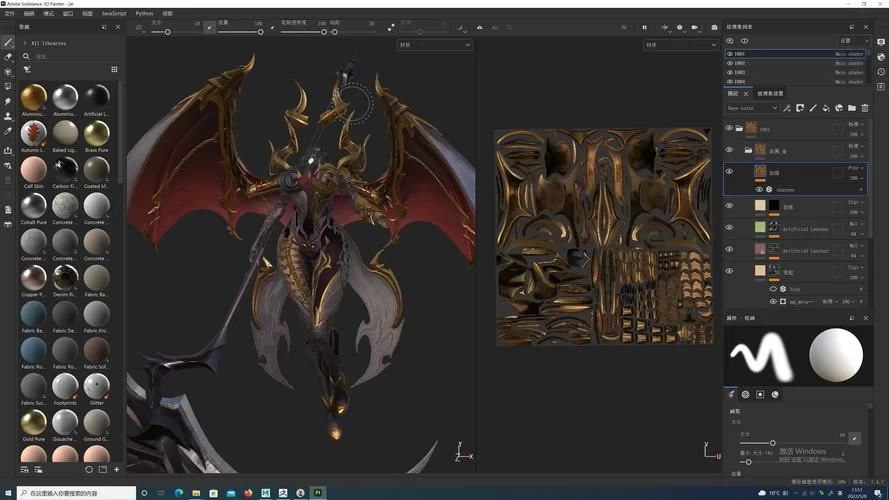Open opacity dropdown of green Artificial Leather layer
Viewport: 889px width, 500px height.
point(856,234)
